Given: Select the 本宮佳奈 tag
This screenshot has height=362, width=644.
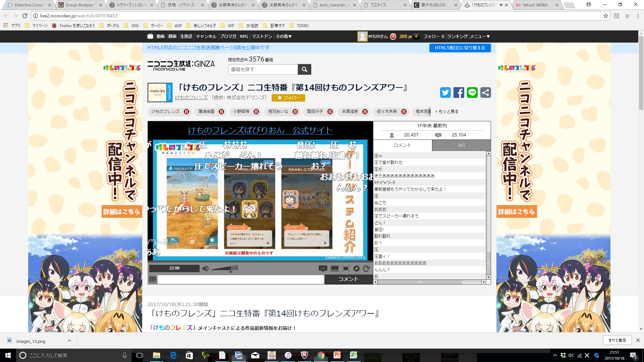Looking at the screenshot, I should coord(350,112).
